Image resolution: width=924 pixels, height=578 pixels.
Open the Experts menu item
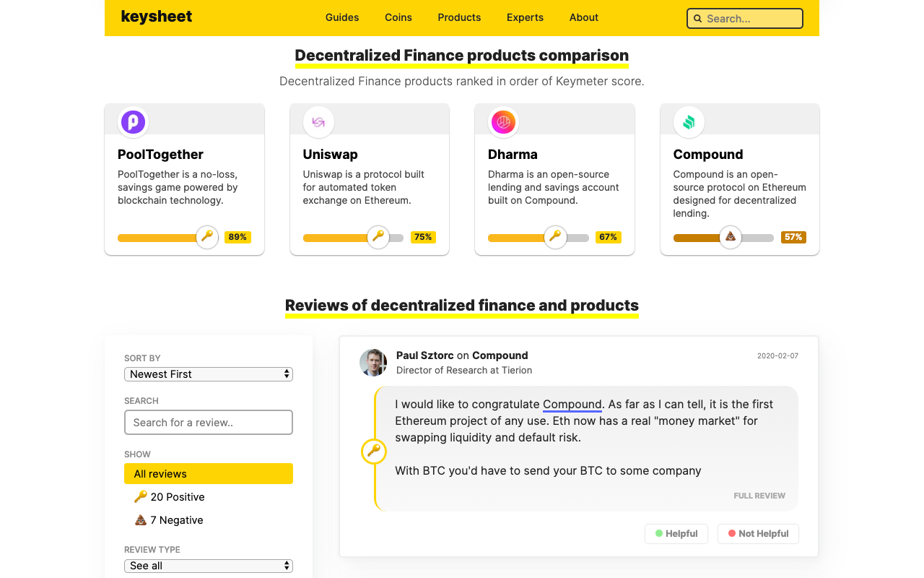tap(525, 17)
